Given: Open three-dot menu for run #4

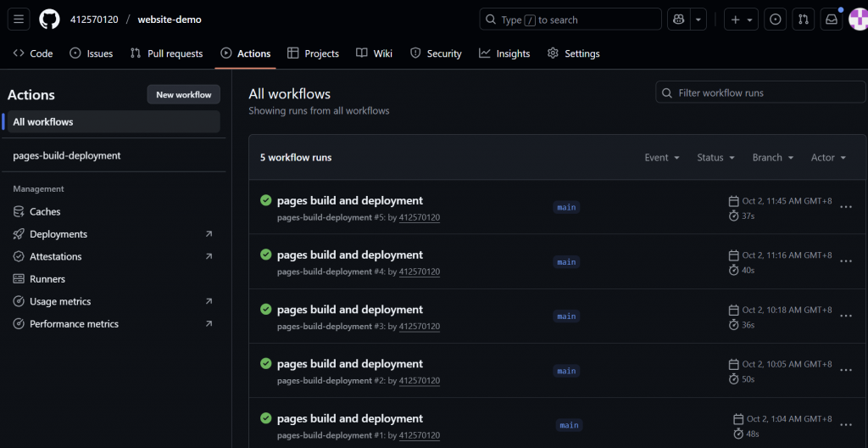Looking at the screenshot, I should coord(846,261).
